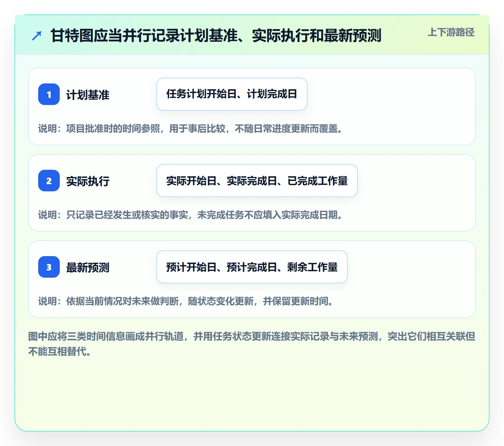The width and height of the screenshot is (504, 446).
Task: Click the note 说明：只记录已经发生或核实的事实
Action: (190, 215)
